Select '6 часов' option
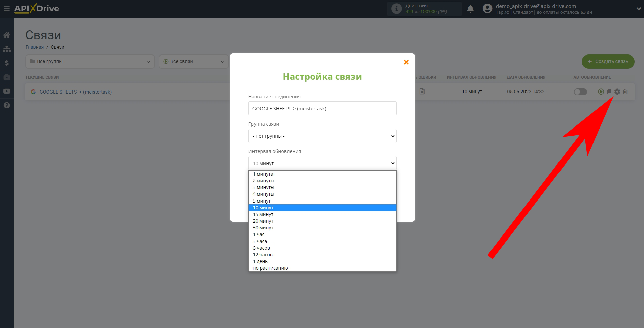Image resolution: width=644 pixels, height=328 pixels. pyautogui.click(x=322, y=248)
